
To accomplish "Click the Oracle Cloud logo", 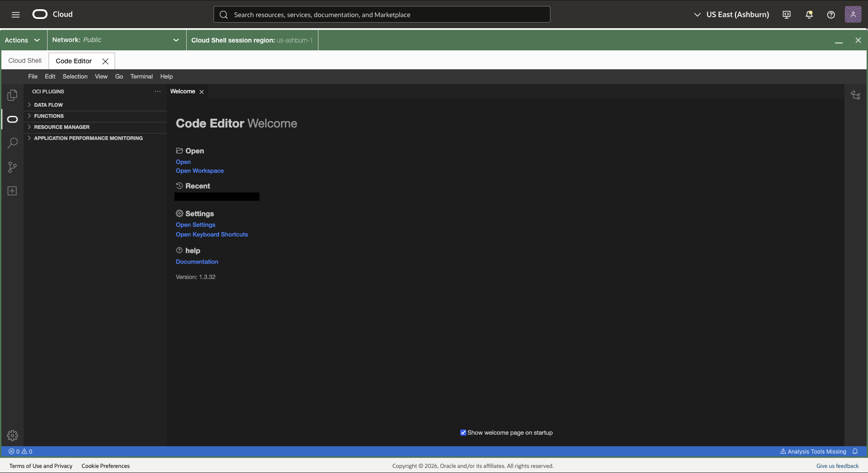I will coord(52,14).
